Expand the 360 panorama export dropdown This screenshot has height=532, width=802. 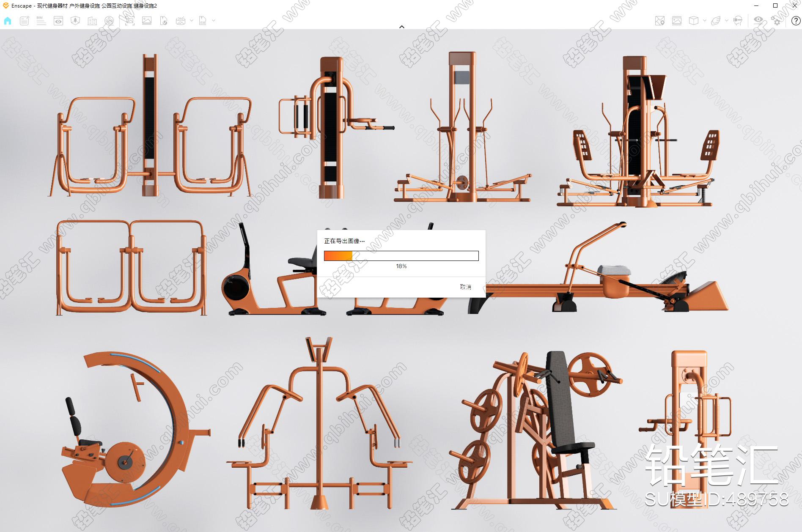coord(192,20)
